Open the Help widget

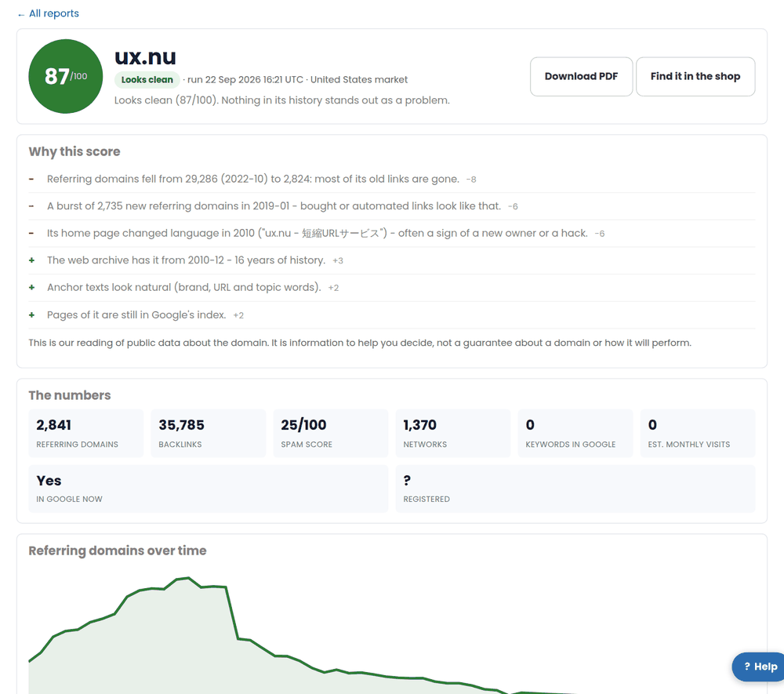pos(759,667)
